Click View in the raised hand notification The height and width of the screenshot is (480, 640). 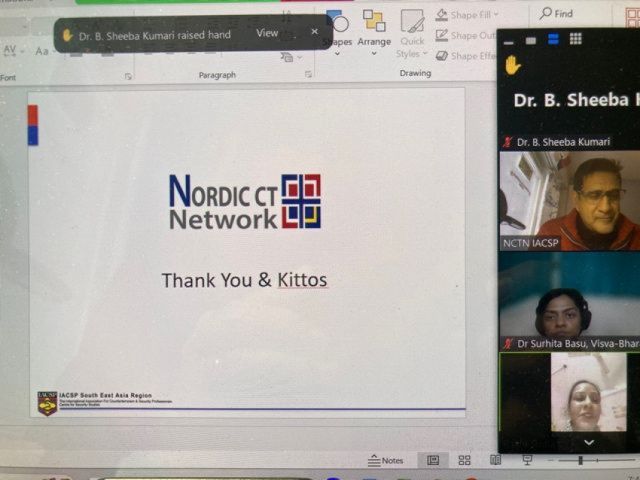267,33
